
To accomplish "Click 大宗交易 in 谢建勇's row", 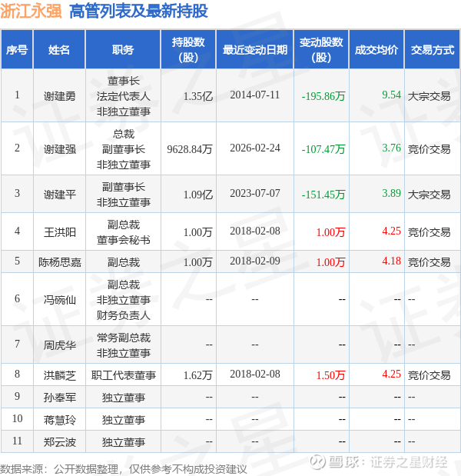I will click(429, 96).
